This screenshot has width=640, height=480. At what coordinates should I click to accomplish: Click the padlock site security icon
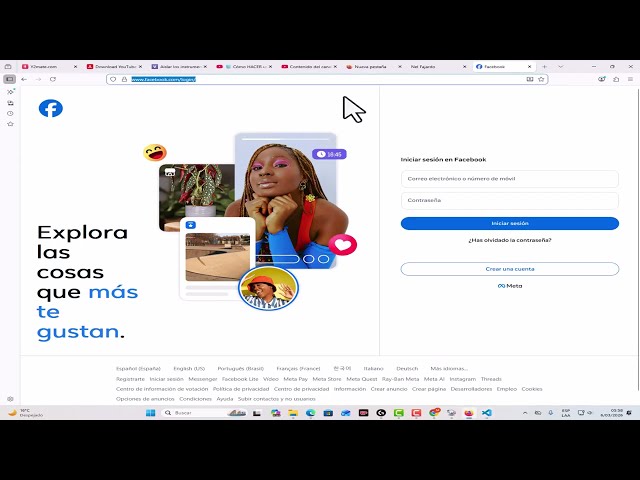click(x=124, y=79)
